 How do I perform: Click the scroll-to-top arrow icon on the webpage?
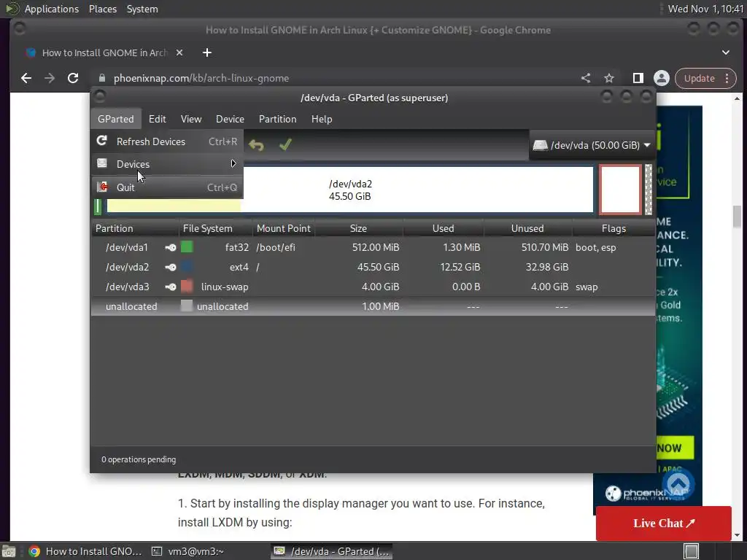coord(678,484)
